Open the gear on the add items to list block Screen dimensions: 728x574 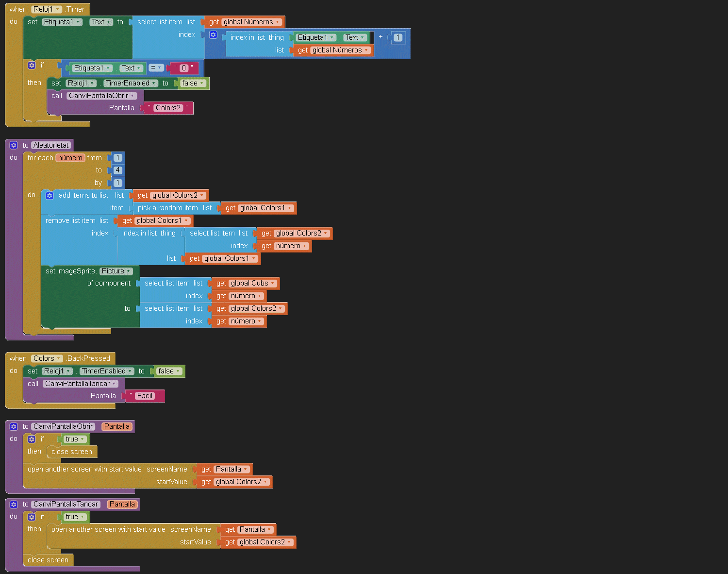[50, 196]
